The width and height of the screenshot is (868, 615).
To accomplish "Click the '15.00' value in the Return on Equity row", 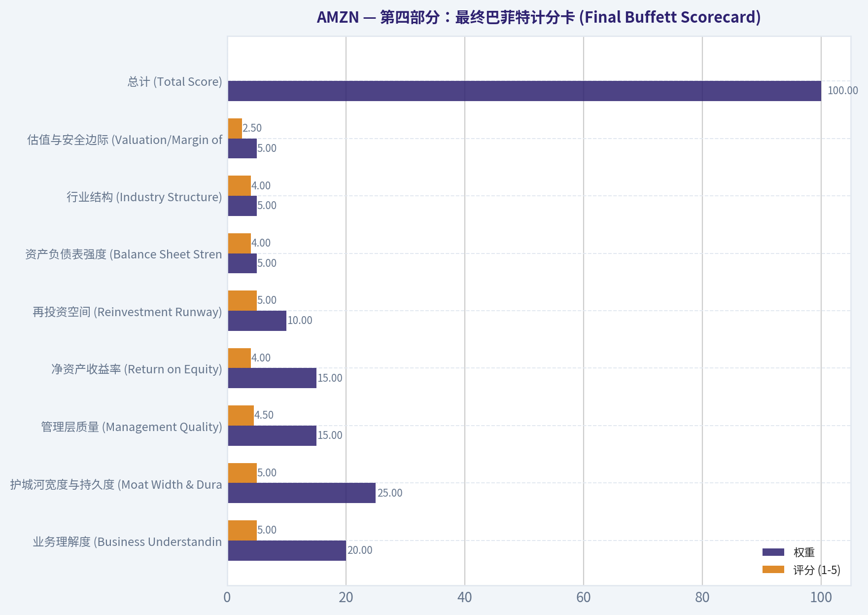I will coord(330,378).
